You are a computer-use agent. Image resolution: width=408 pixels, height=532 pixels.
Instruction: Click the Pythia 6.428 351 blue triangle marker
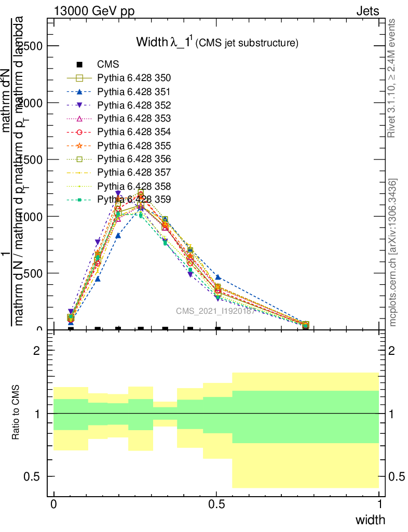79,91
